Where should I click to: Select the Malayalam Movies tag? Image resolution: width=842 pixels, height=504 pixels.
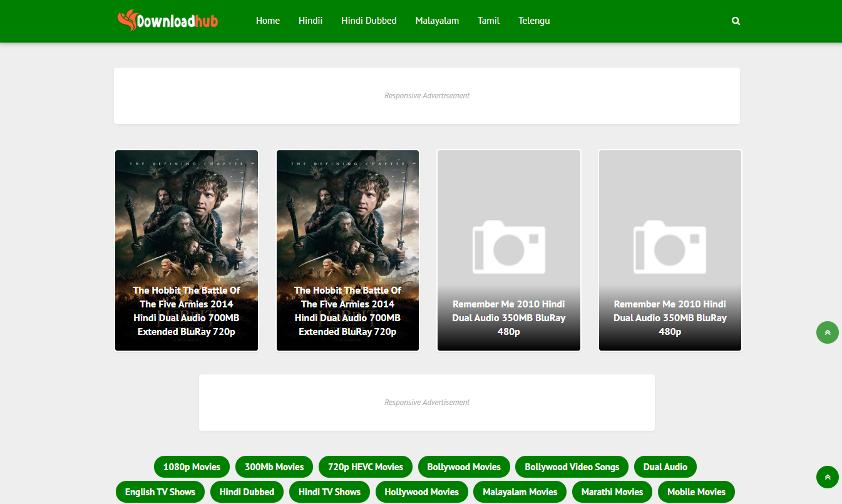click(520, 492)
